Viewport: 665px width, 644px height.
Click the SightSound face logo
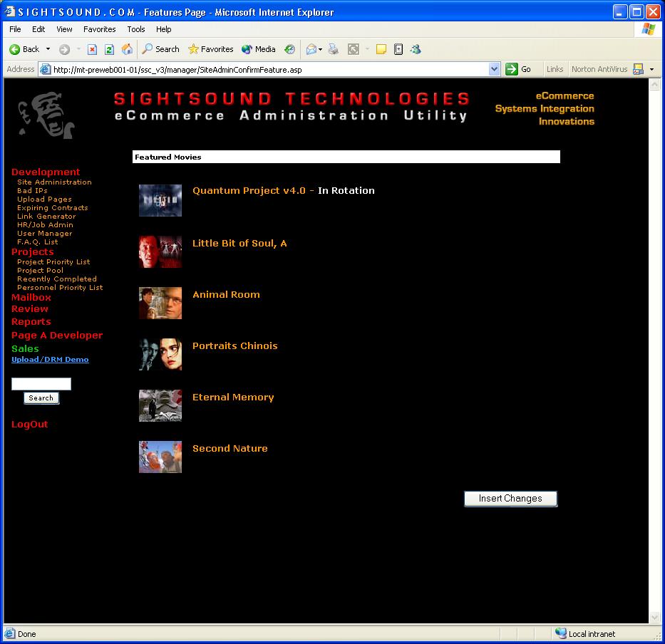pyautogui.click(x=46, y=115)
